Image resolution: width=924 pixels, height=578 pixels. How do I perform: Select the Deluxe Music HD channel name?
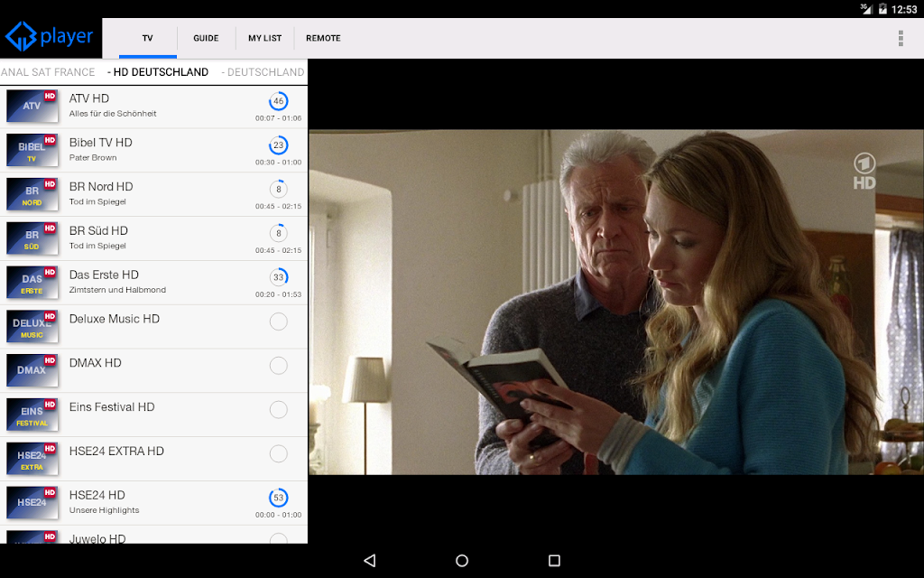(x=115, y=319)
